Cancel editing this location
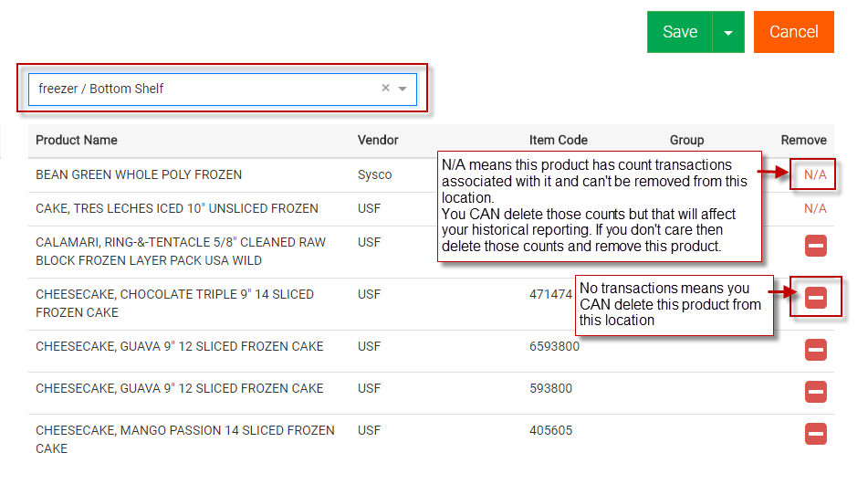The image size is (868, 495). [x=793, y=32]
